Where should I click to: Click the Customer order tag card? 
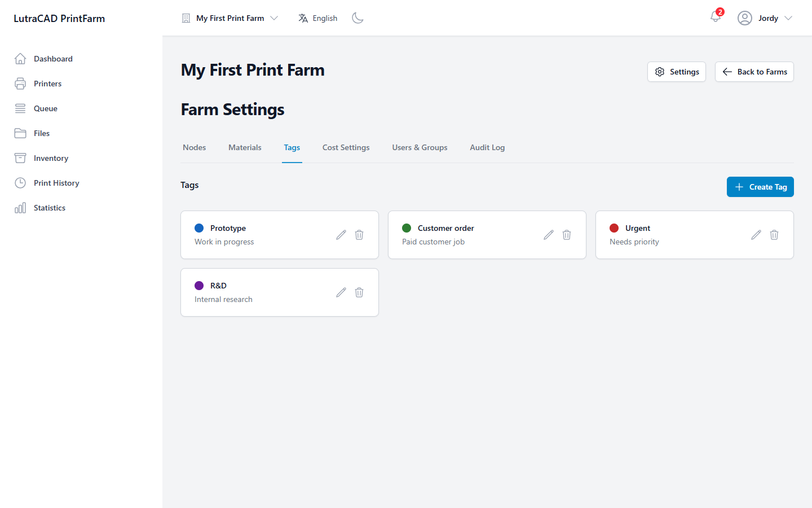(487, 235)
